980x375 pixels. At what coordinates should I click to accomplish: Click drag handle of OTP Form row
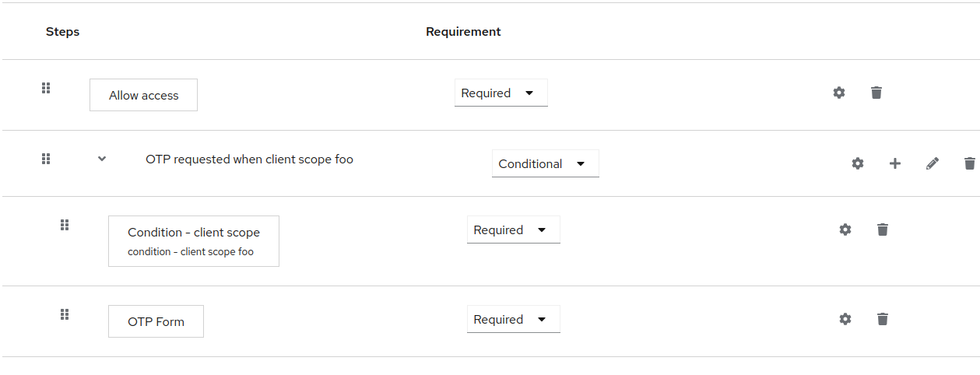[65, 314]
